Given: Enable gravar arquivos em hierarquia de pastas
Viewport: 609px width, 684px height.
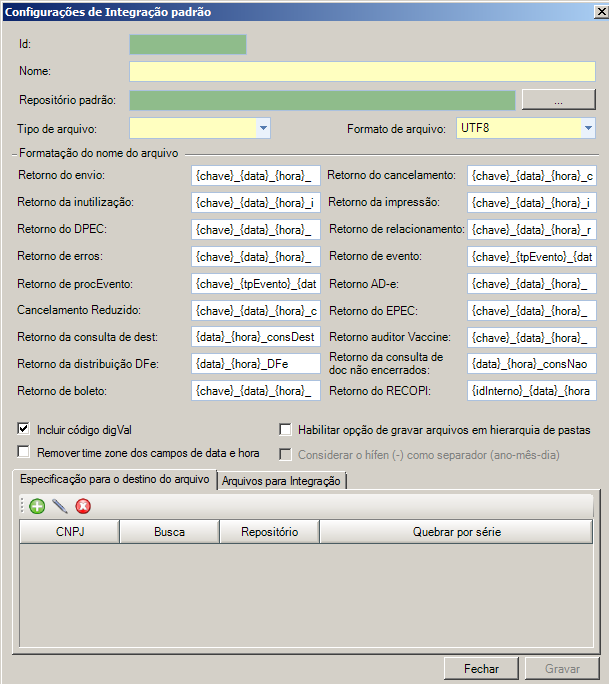Looking at the screenshot, I should point(285,430).
